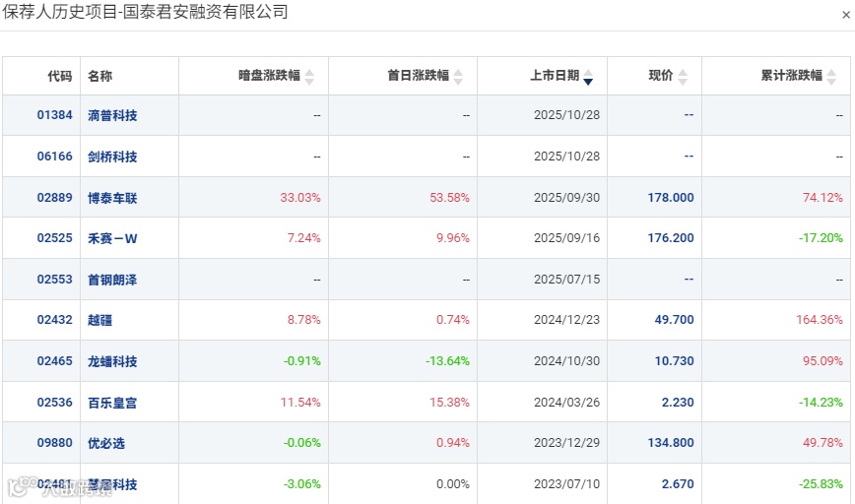Open 博泰车联 stock page
855x504 pixels.
[x=112, y=198]
